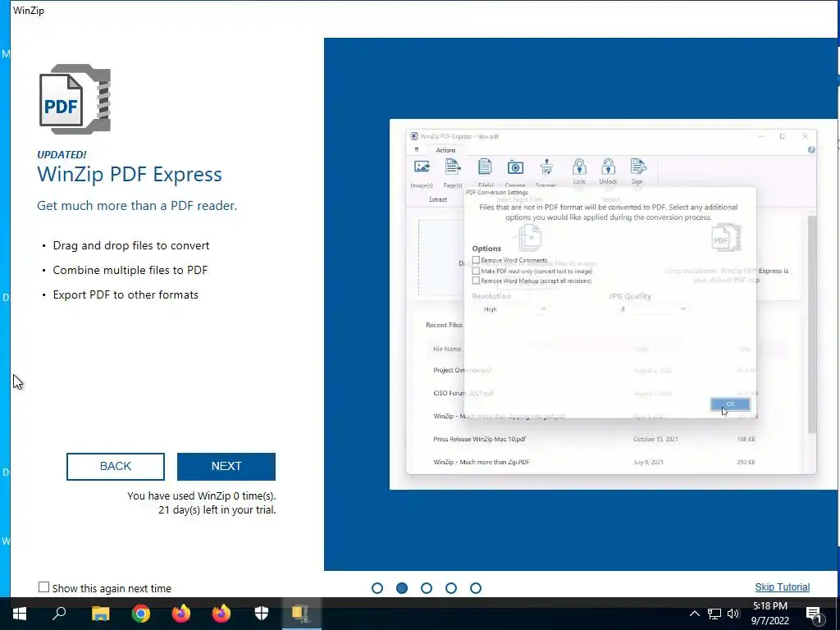The height and width of the screenshot is (630, 840).
Task: Click the WinZip PDF Express heading
Action: coord(129,175)
